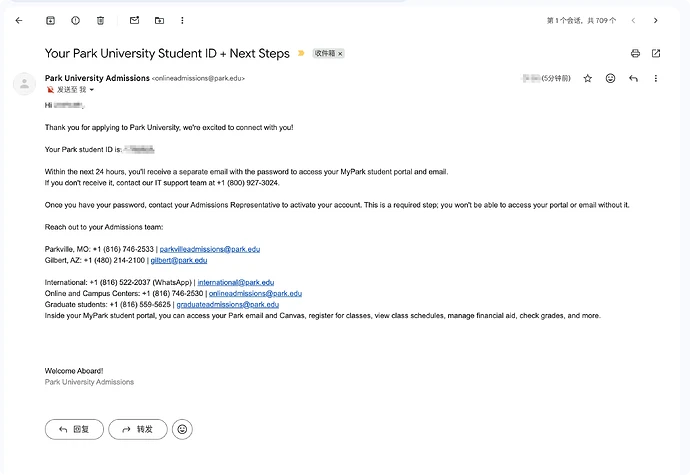Click the importance marker next to subject
Image resolution: width=690 pixels, height=475 pixels.
301,53
